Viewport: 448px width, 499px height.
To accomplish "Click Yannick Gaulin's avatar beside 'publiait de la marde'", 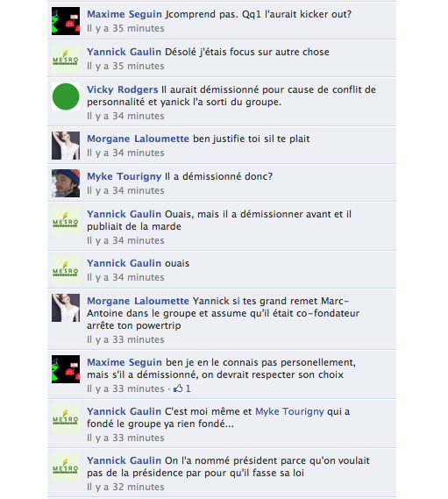I will pos(66,221).
